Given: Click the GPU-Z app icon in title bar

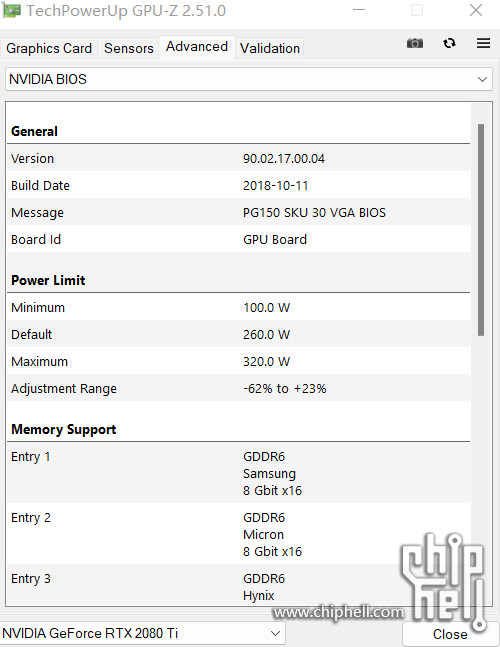Looking at the screenshot, I should pyautogui.click(x=11, y=10).
